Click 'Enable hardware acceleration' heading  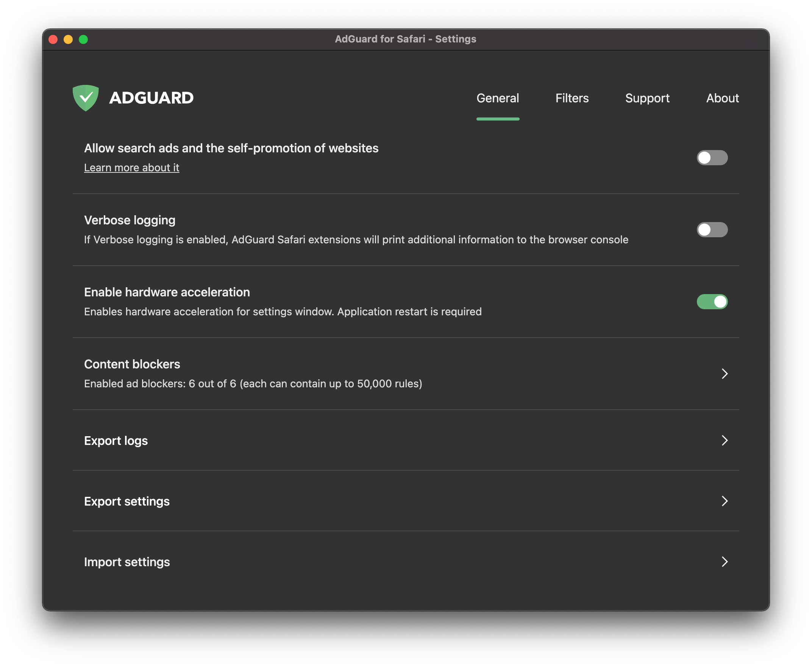point(167,293)
